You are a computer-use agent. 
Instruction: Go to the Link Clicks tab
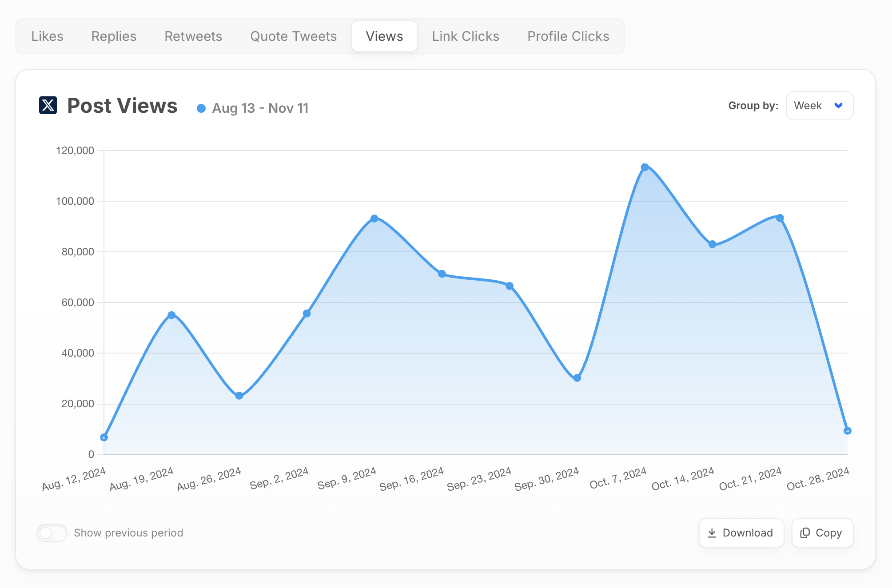pos(466,36)
